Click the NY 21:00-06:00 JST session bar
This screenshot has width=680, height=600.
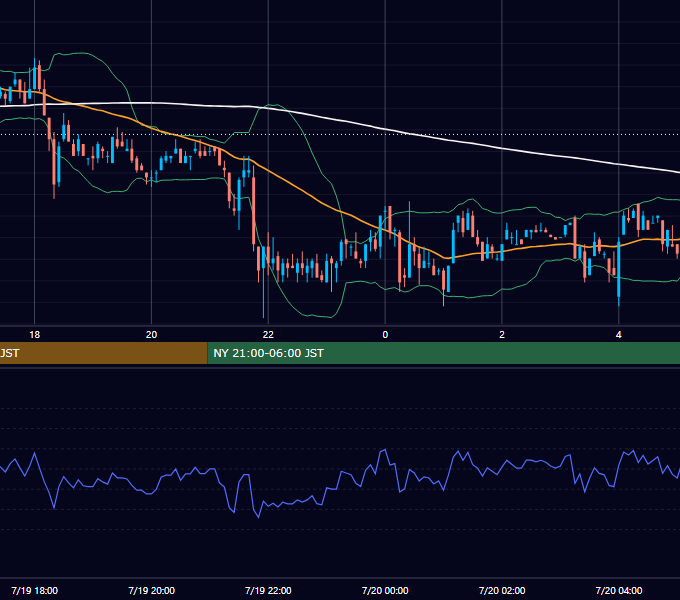pyautogui.click(x=444, y=353)
